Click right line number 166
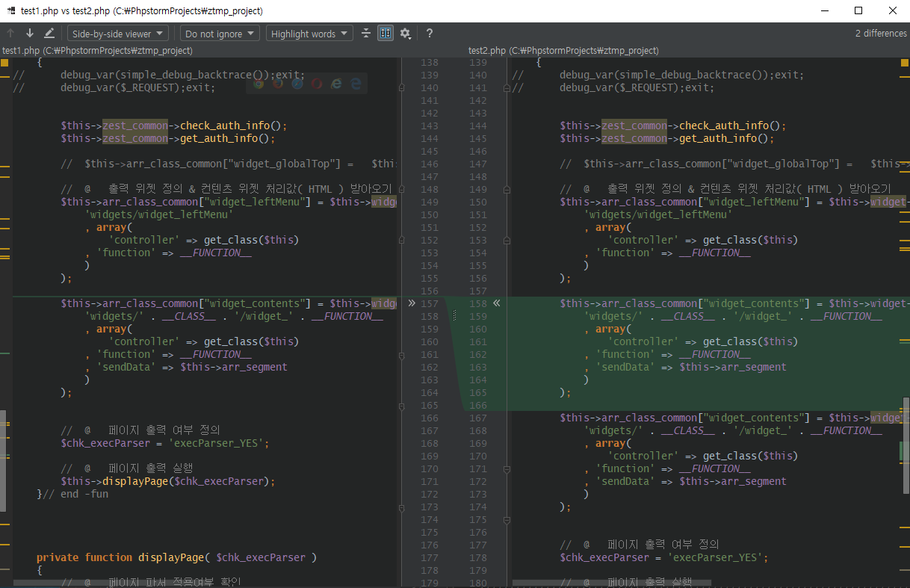 point(477,405)
